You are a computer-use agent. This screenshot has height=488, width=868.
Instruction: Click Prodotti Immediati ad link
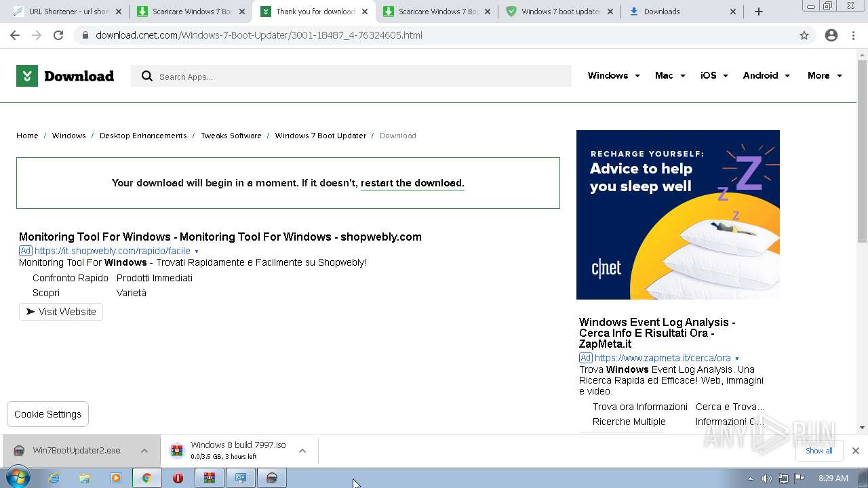[155, 278]
